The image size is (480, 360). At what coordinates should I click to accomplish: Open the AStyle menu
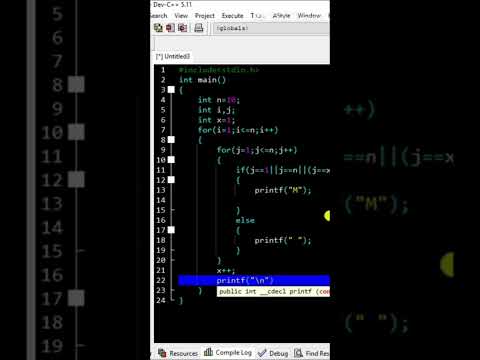click(x=281, y=16)
